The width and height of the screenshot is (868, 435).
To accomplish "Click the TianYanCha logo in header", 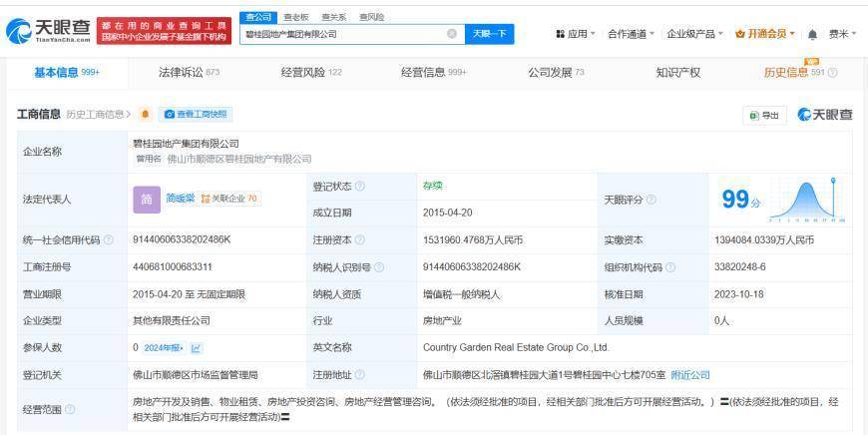I will point(48,31).
